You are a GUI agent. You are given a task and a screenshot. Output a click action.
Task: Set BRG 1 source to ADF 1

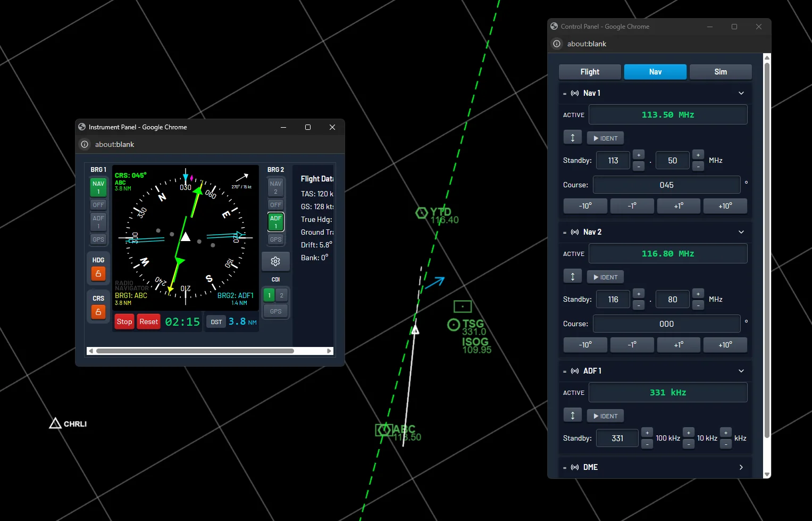click(x=98, y=222)
